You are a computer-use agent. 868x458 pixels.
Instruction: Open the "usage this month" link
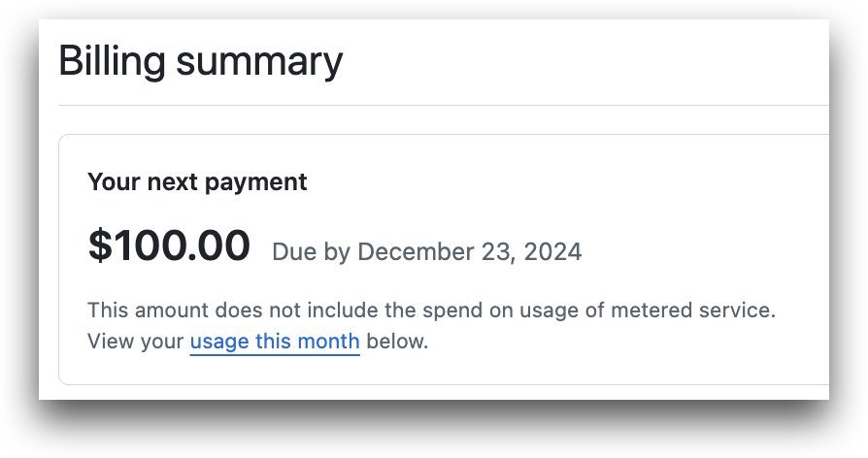(x=275, y=342)
